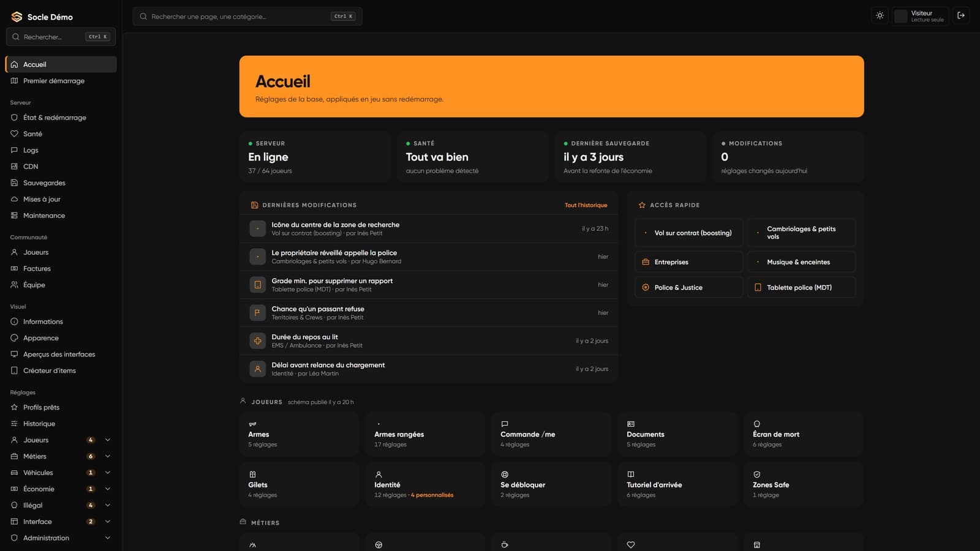Click the Documents card icon
980x551 pixels.
tap(631, 424)
